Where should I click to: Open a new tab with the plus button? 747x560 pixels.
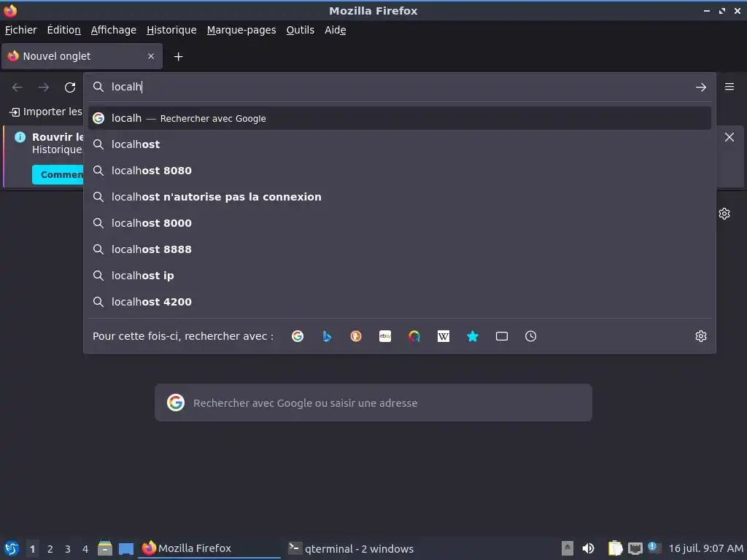pos(178,57)
